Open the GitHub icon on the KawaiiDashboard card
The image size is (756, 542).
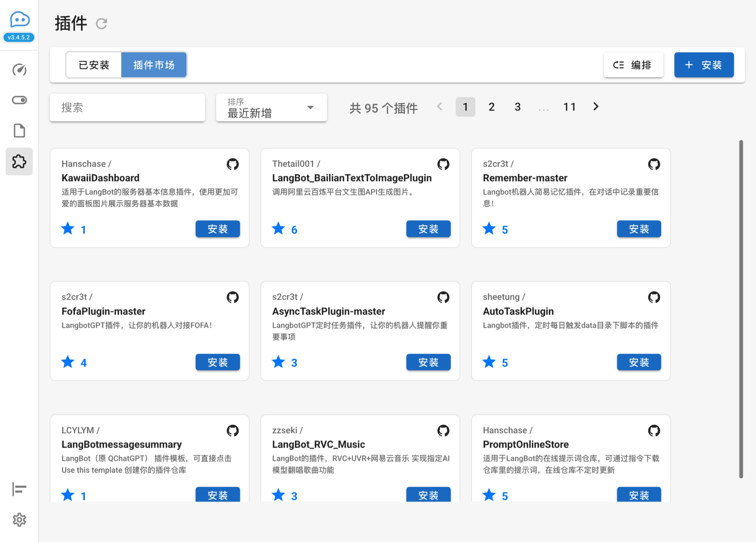[233, 164]
